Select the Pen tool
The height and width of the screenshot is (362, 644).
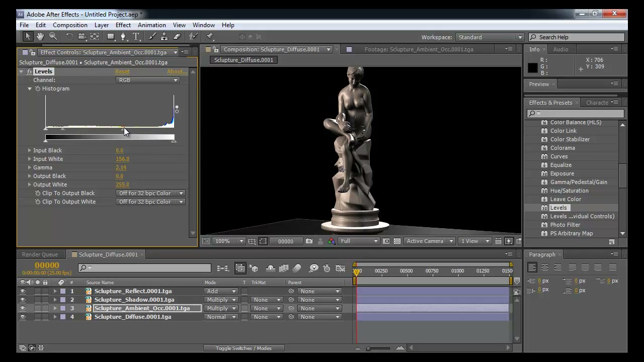[x=124, y=37]
